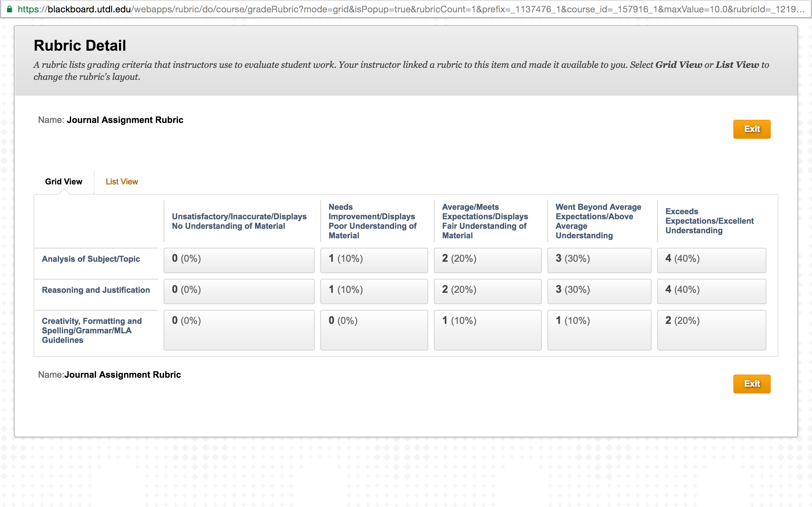Choose 3 (30%) for Reasoning and Justification
812x507 pixels.
(x=599, y=292)
